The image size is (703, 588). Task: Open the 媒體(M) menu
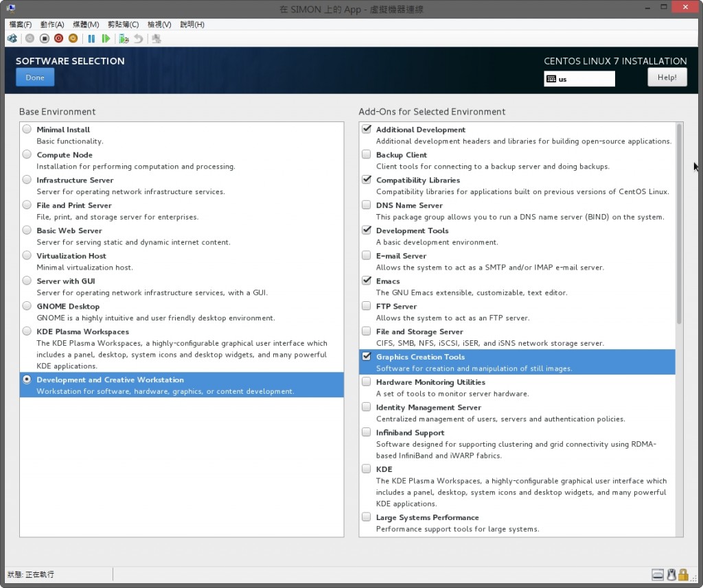(x=86, y=24)
